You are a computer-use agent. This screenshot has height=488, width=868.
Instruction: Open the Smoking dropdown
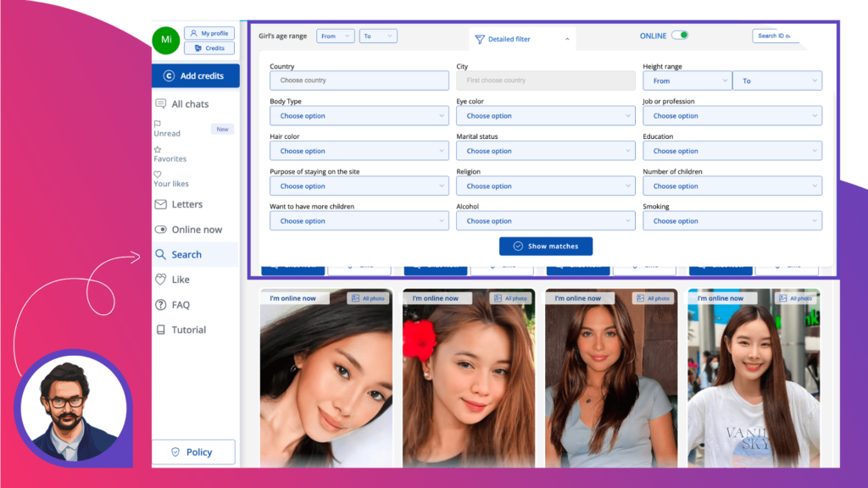tap(732, 221)
